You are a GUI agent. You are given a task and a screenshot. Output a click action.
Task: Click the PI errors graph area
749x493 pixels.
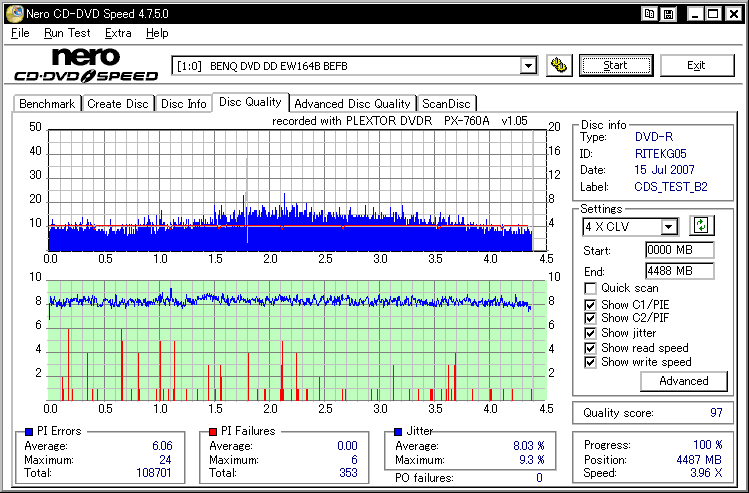pos(297,190)
